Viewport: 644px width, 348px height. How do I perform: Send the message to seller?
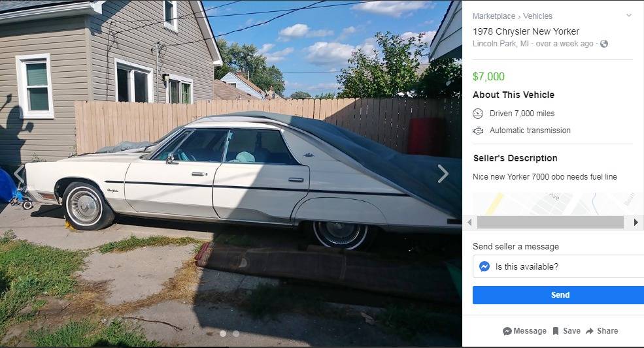point(558,295)
